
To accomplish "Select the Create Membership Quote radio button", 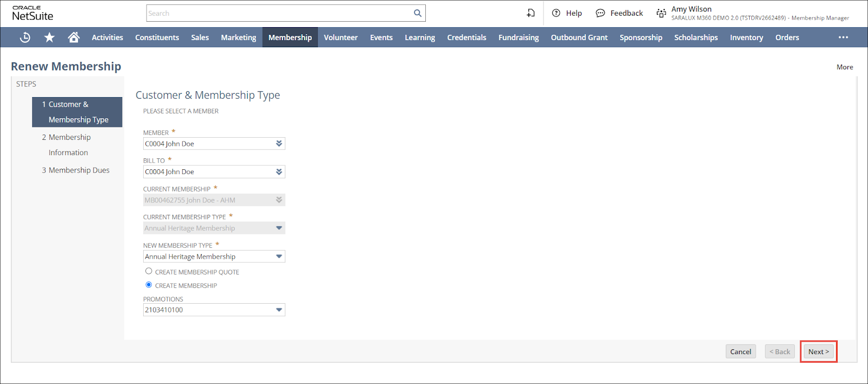I will coord(149,271).
